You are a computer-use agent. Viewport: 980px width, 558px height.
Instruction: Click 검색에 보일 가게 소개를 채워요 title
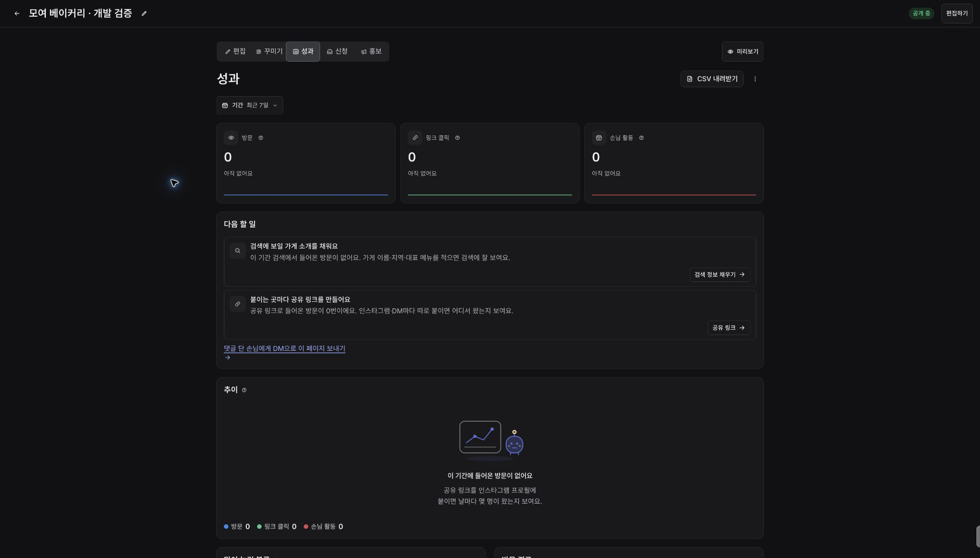pos(294,246)
